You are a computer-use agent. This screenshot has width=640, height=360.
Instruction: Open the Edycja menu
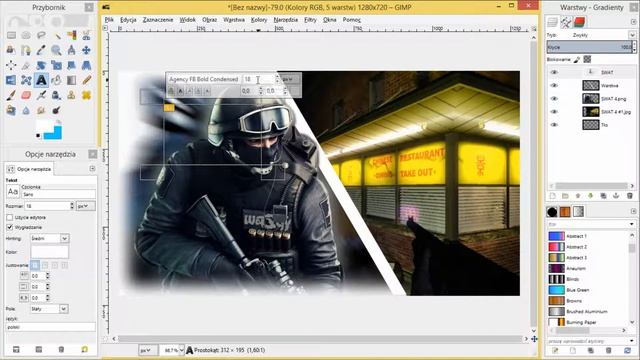[x=128, y=20]
